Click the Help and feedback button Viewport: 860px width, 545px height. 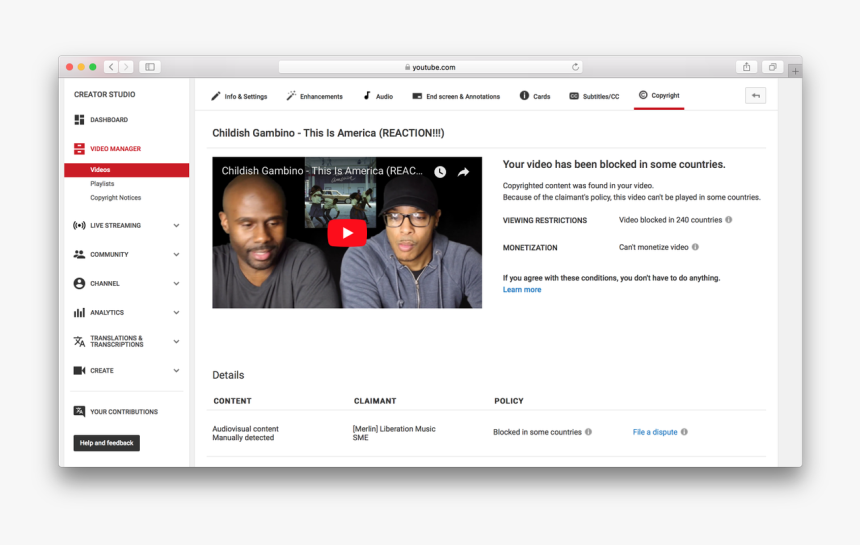pos(106,443)
